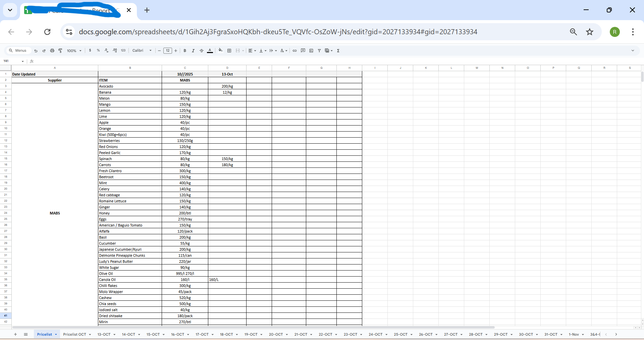The height and width of the screenshot is (340, 644).
Task: Toggle italic formatting
Action: tap(193, 51)
